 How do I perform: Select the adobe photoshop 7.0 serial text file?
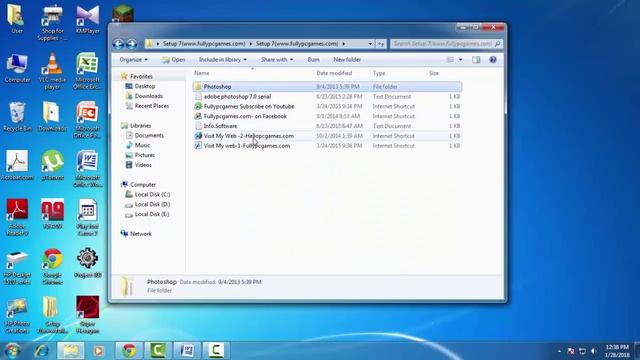coord(327,97)
